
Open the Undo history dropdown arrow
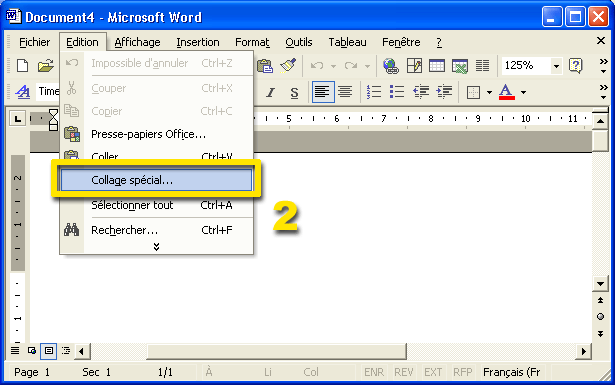333,66
